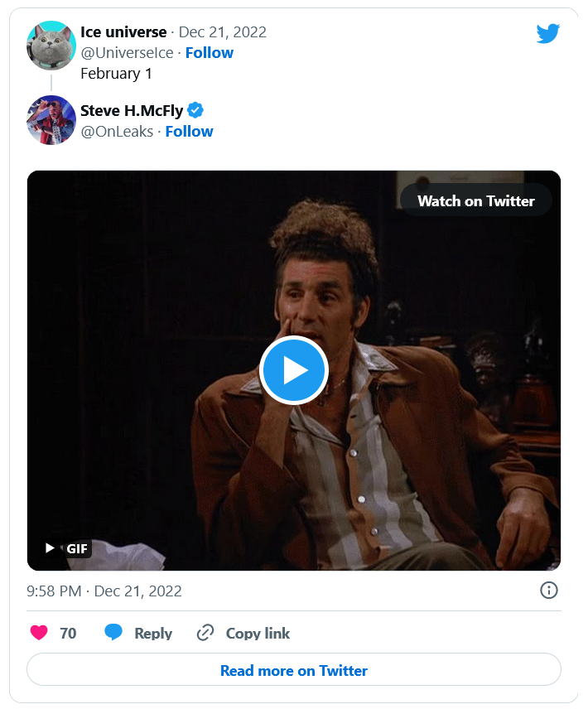Click the verified badge next to Steve H.McFly

point(195,111)
